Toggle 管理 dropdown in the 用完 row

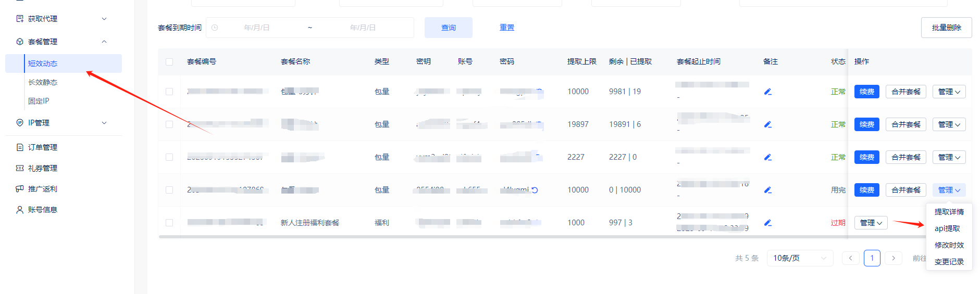click(949, 190)
